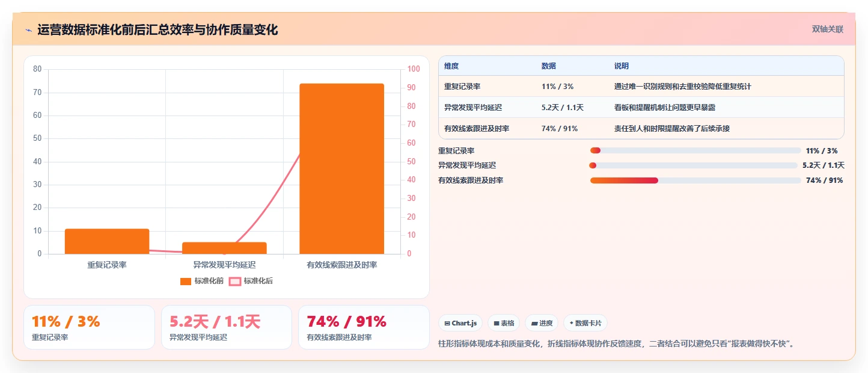Click the 重复记录率 table row label
Screen dimensions: 868x373
pyautogui.click(x=462, y=87)
